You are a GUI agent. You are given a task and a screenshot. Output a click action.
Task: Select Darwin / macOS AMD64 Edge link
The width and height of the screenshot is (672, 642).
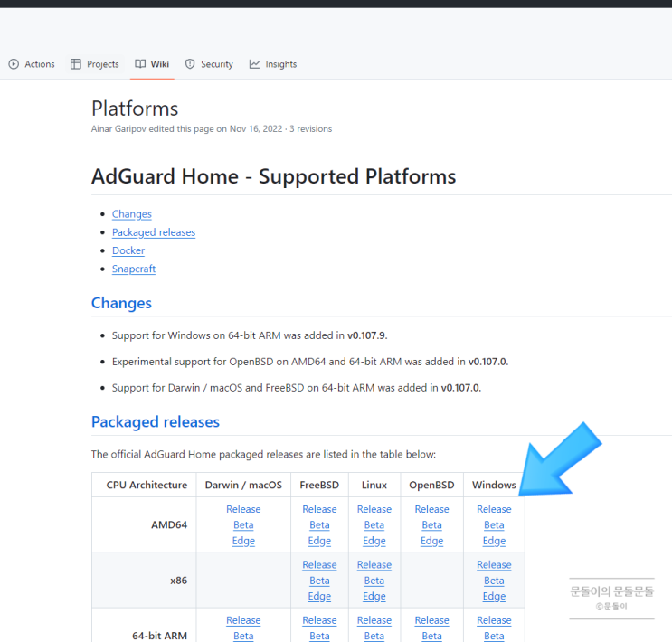tap(243, 541)
